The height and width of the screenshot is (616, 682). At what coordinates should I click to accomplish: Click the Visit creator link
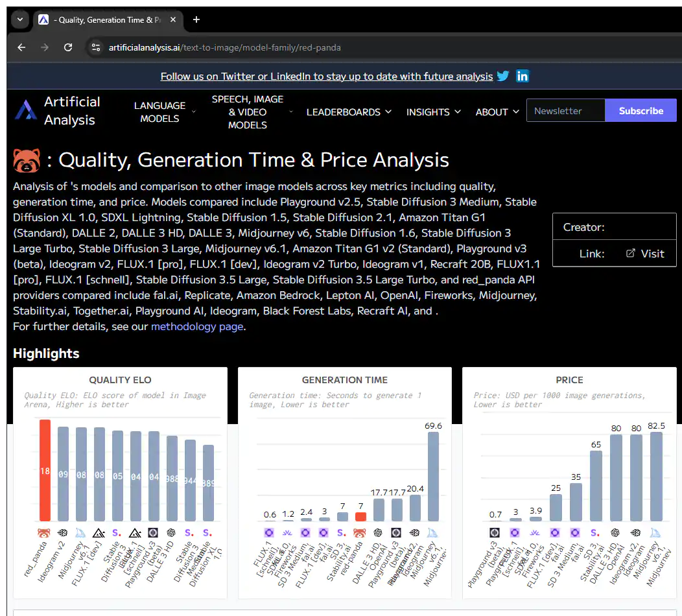tap(645, 254)
